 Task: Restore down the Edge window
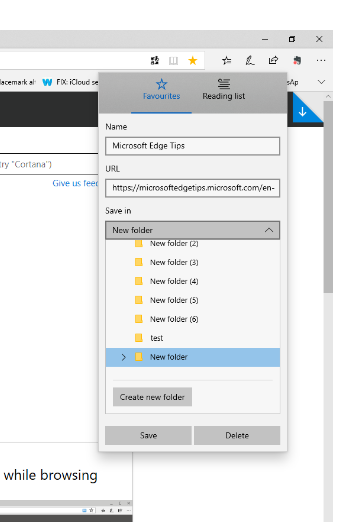click(x=292, y=39)
